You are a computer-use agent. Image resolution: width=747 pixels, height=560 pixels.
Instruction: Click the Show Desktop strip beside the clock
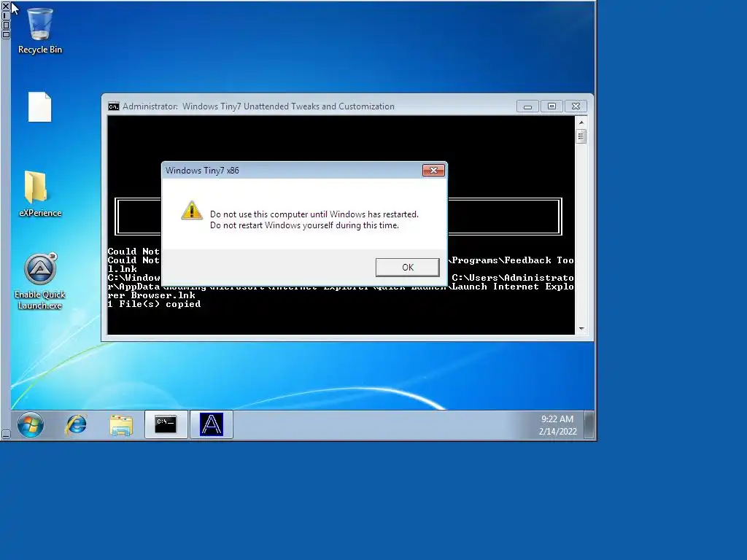[x=589, y=424]
